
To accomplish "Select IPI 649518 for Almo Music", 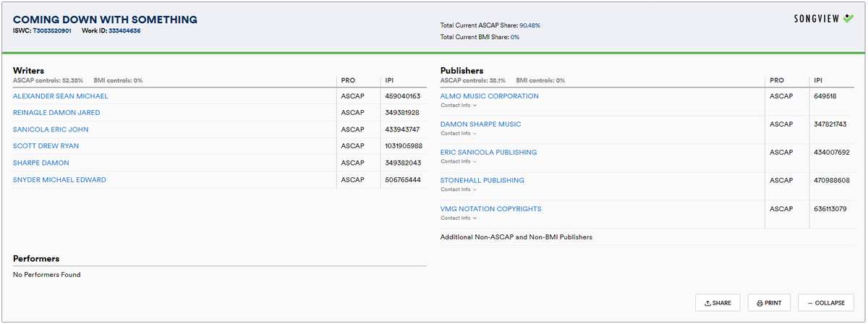I will [x=825, y=96].
